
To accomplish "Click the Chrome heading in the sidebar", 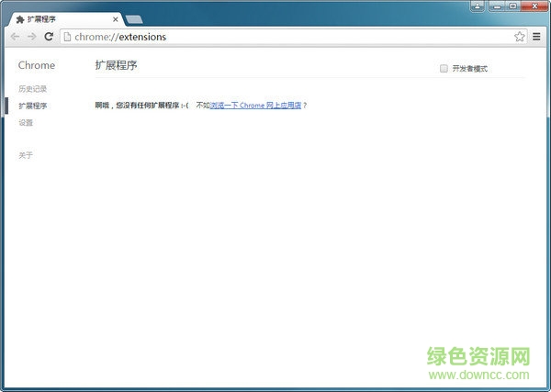I will (37, 65).
